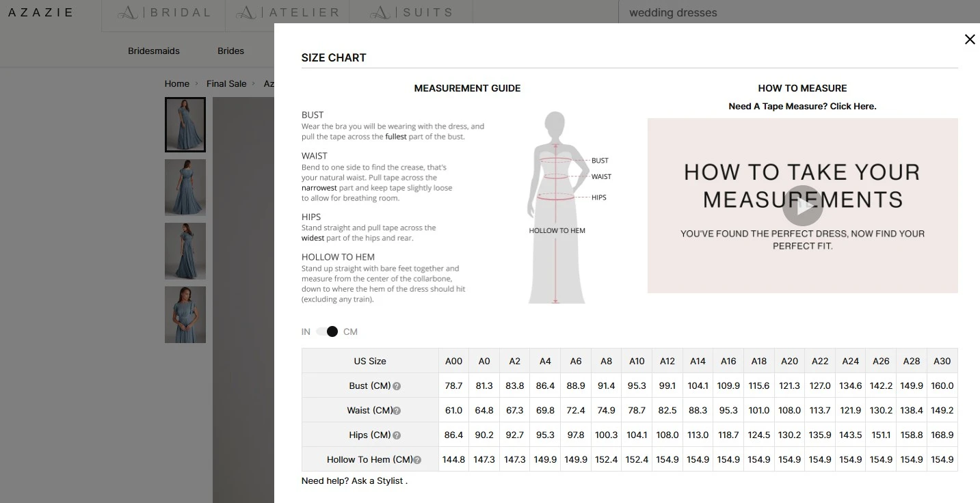Open the Bridal site tab
Image resolution: width=980 pixels, height=503 pixels.
[164, 12]
